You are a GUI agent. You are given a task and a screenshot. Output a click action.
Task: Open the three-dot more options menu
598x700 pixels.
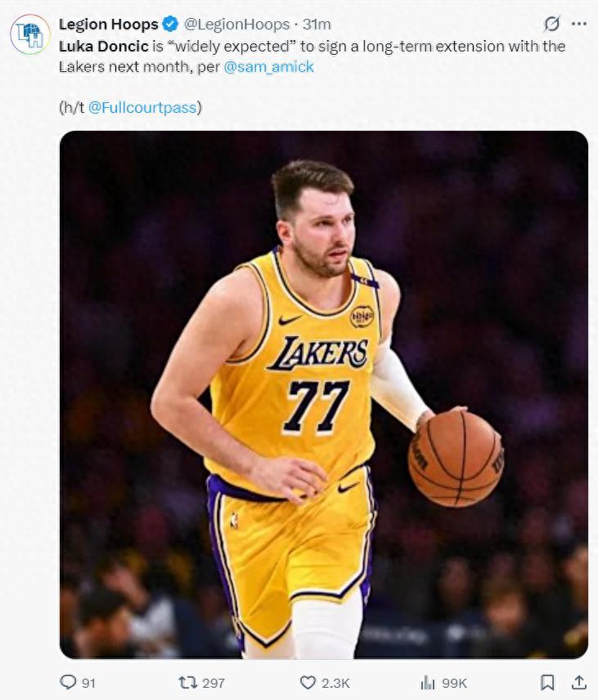click(x=579, y=24)
